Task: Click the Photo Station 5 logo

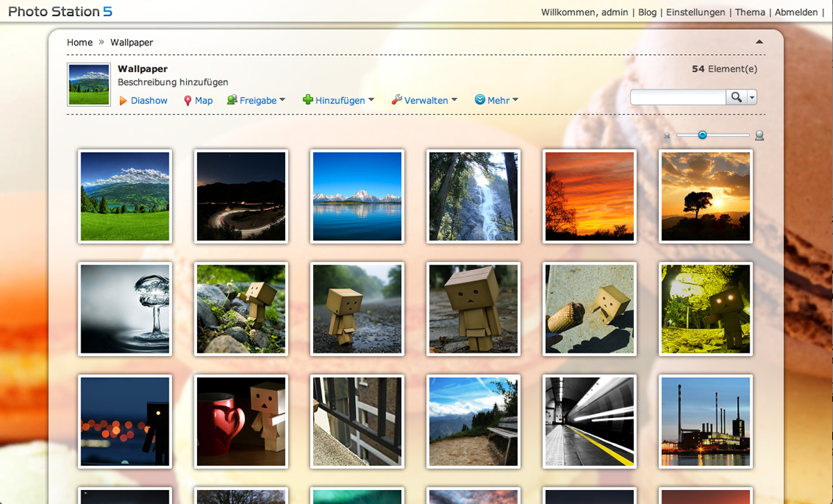Action: [60, 12]
